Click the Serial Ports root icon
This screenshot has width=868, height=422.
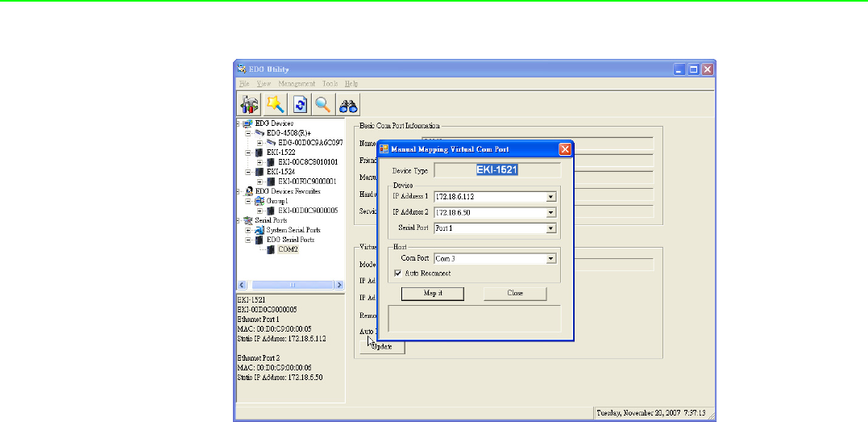[x=248, y=220]
